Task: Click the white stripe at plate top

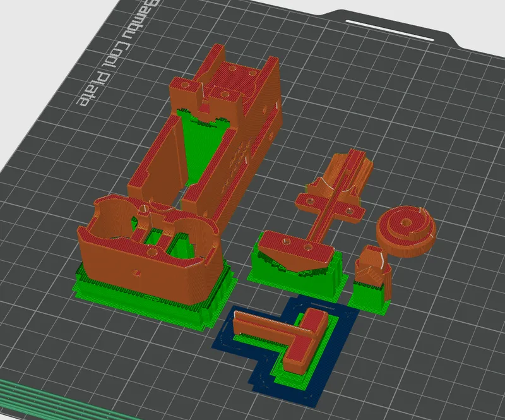Action: tap(389, 30)
